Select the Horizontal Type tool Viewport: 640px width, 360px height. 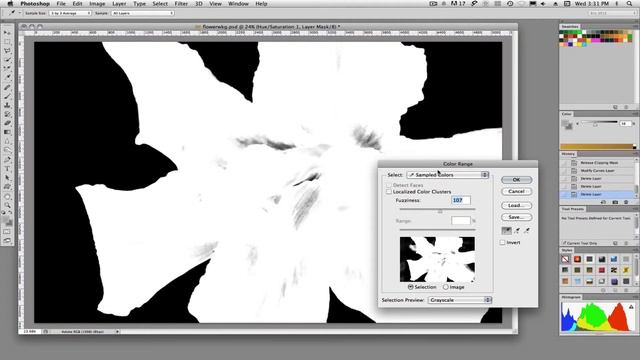point(7,169)
